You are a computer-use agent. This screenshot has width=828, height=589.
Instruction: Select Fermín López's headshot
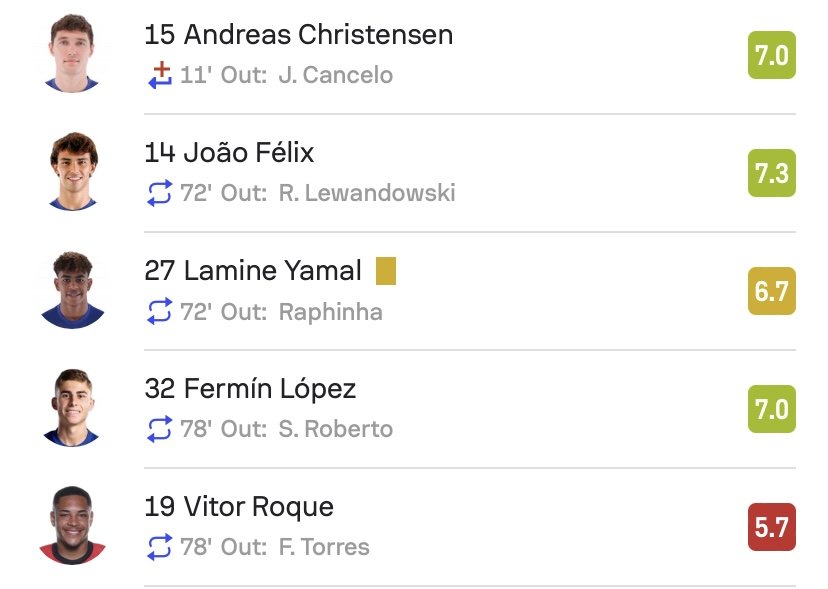pos(72,408)
